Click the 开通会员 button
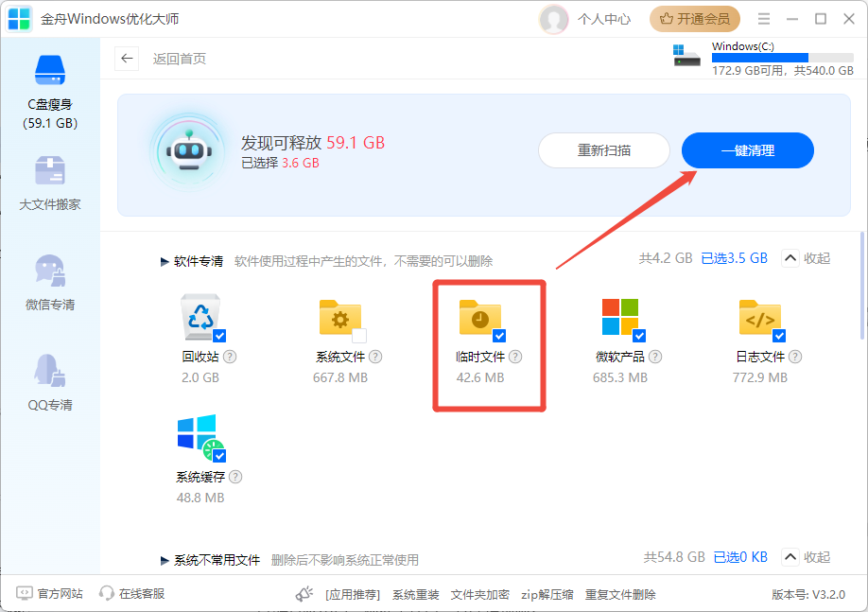 click(695, 19)
